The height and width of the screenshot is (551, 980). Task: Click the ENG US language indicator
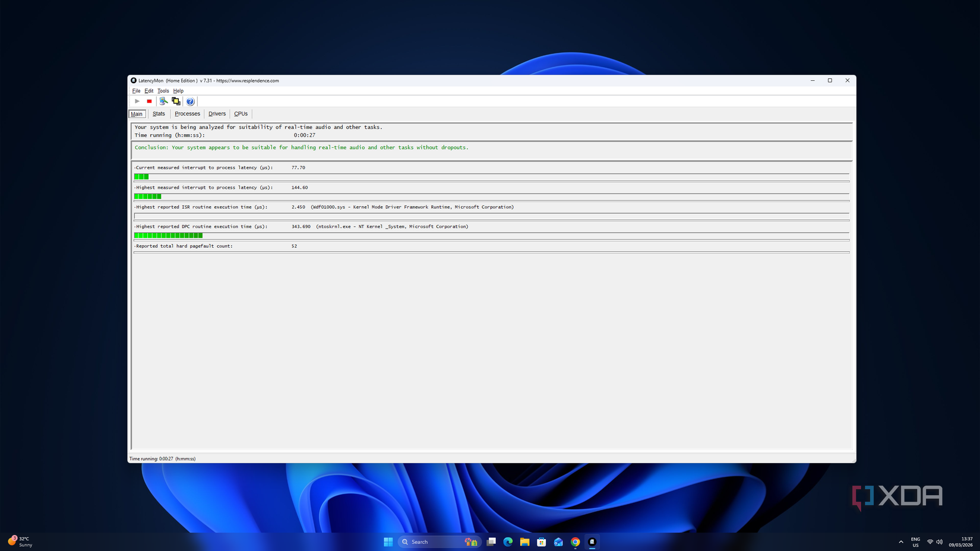[x=915, y=541]
